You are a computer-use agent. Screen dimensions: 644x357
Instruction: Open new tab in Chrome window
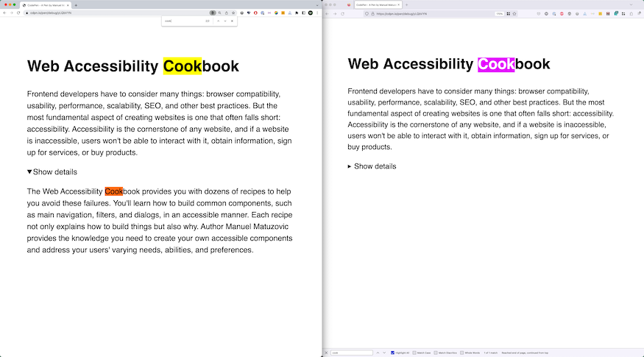pyautogui.click(x=76, y=5)
